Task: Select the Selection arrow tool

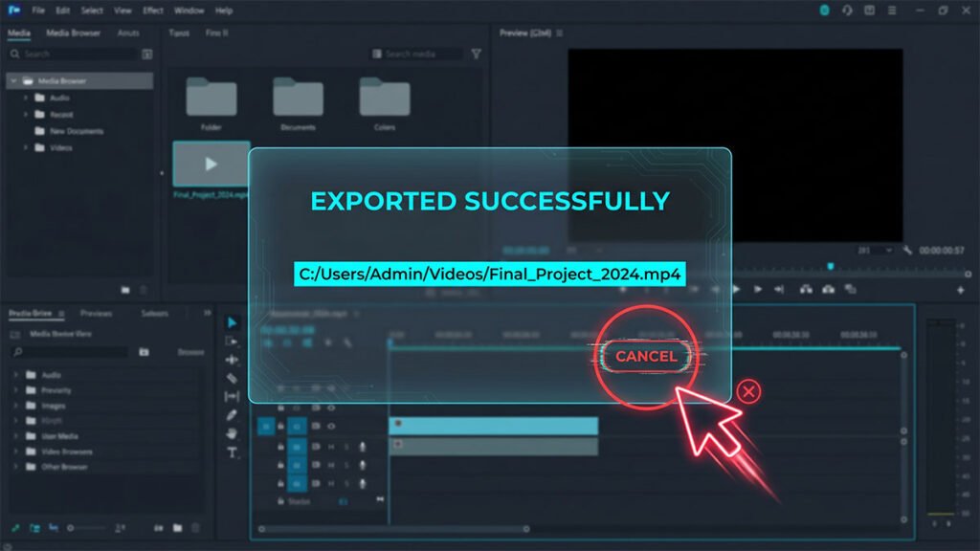Action: (232, 322)
